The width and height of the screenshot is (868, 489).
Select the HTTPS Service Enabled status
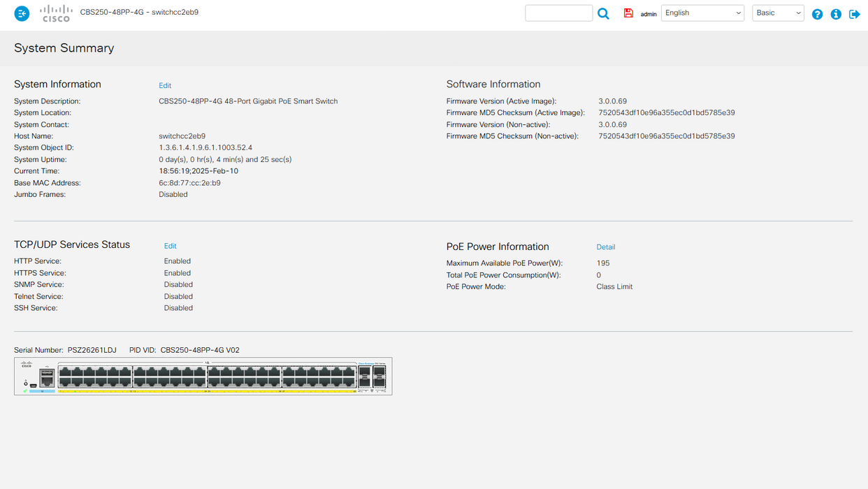(x=178, y=273)
